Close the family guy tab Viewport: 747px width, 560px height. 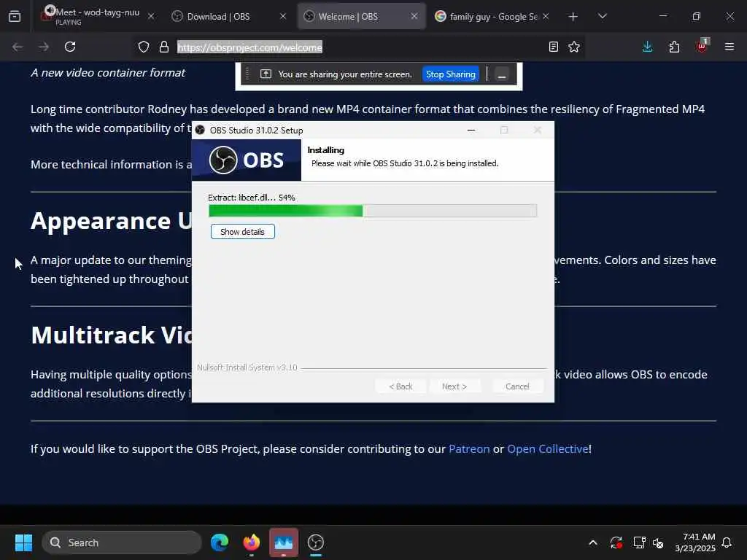(x=546, y=16)
